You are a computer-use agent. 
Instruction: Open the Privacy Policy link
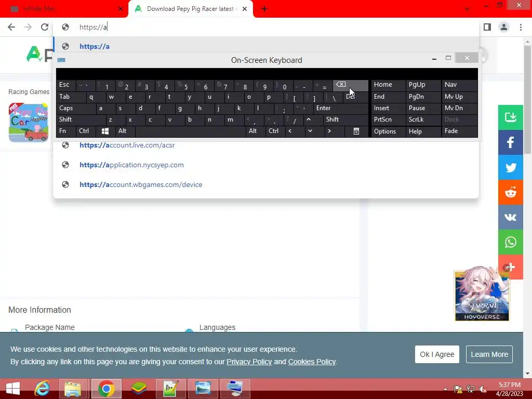point(249,362)
